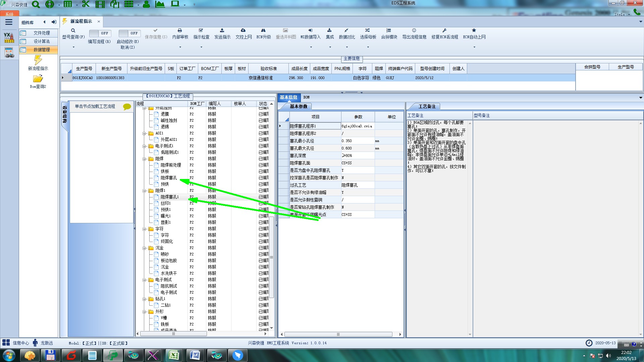Viewport: 644px width, 362px height.
Task: Collapse the 沉金 folder node
Action: [x=145, y=248]
